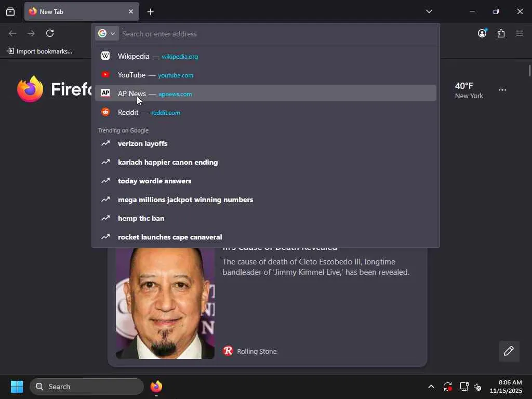The image size is (532, 399).
Task: Select the AP News suggestion row
Action: click(265, 94)
